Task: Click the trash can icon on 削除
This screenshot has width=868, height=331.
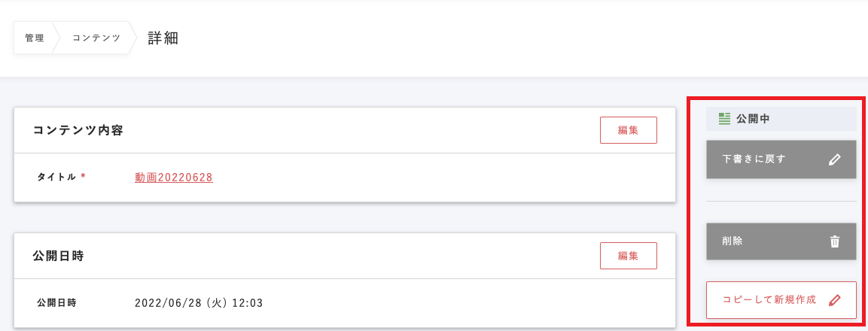Action: 834,241
